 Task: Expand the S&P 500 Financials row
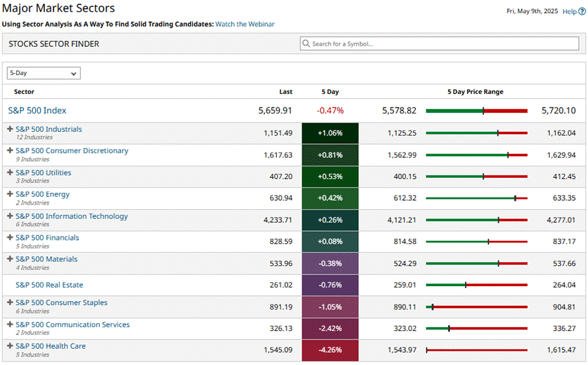[10, 237]
